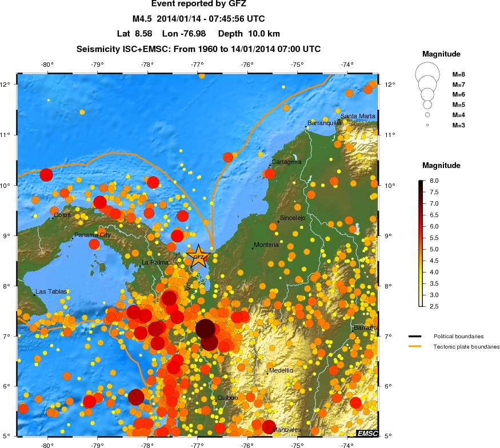This screenshot has width=500, height=448.
Task: Click the 'M4.5 2014/01/14 - 07:45:56 UTC' line
Action: pos(199,19)
